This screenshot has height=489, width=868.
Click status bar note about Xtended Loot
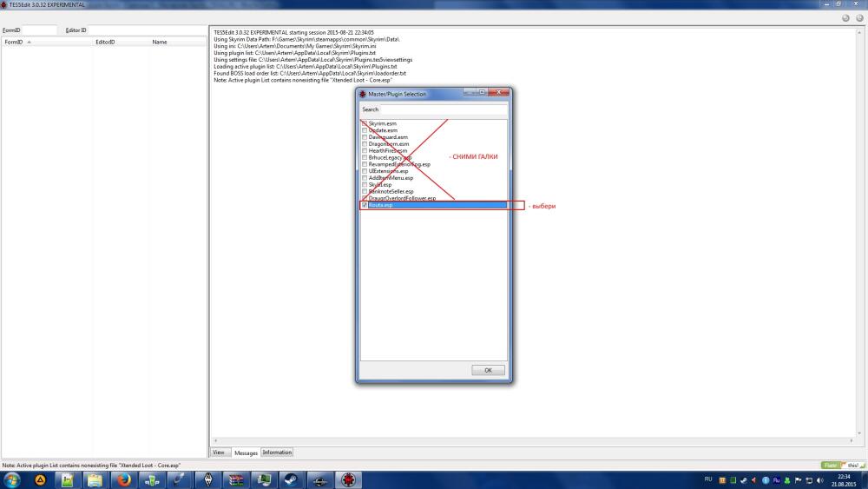[91, 466]
